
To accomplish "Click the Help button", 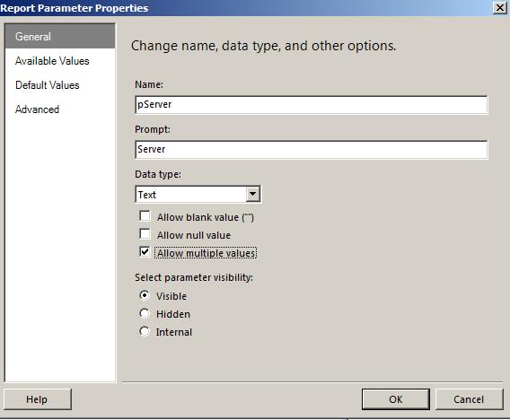I will pos(38,399).
